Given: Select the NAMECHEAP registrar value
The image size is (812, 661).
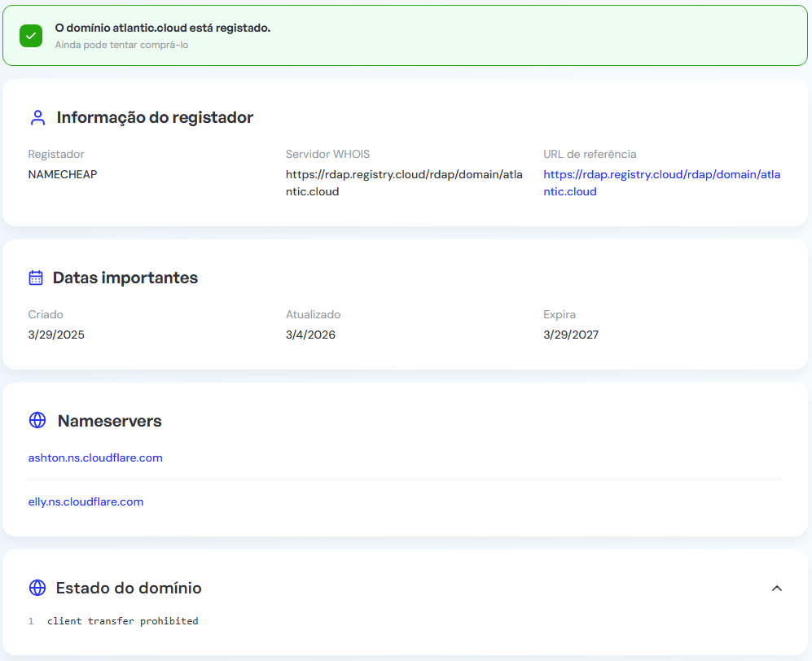Looking at the screenshot, I should pos(63,174).
